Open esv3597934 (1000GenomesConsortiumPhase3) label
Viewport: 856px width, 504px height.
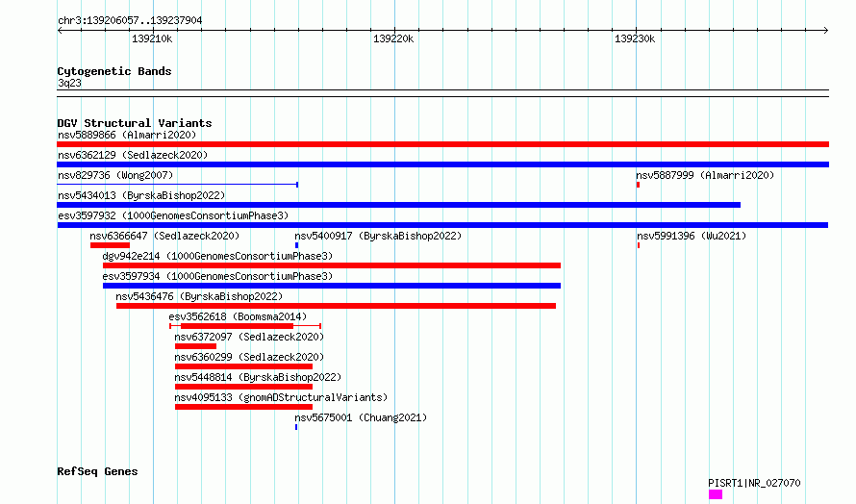pos(217,276)
